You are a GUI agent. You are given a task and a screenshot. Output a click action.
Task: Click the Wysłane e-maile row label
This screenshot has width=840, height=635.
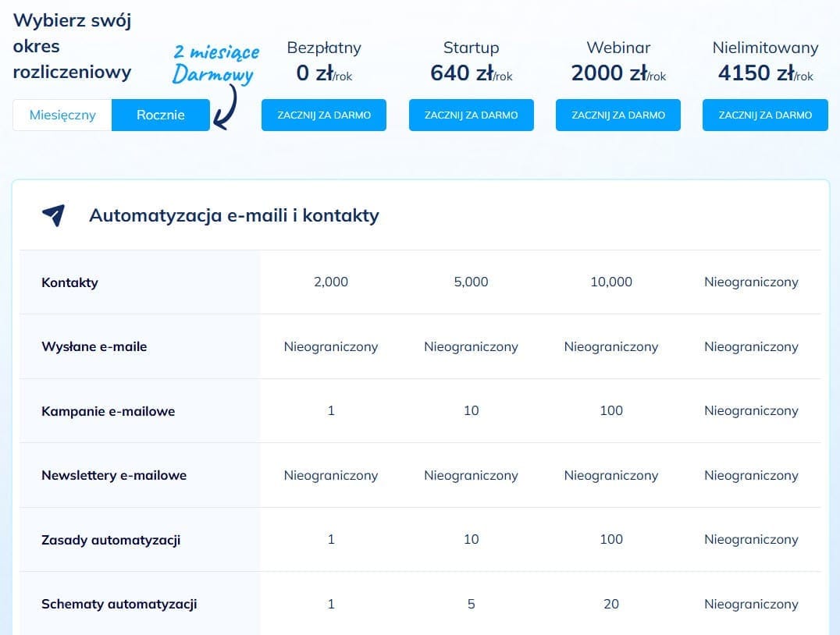pos(94,346)
